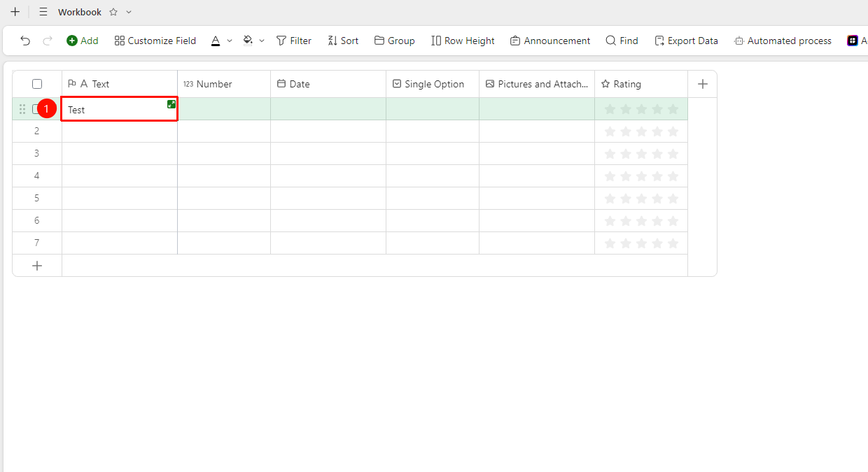This screenshot has width=868, height=472.
Task: Adjust Row Height from the toolbar
Action: pyautogui.click(x=463, y=41)
